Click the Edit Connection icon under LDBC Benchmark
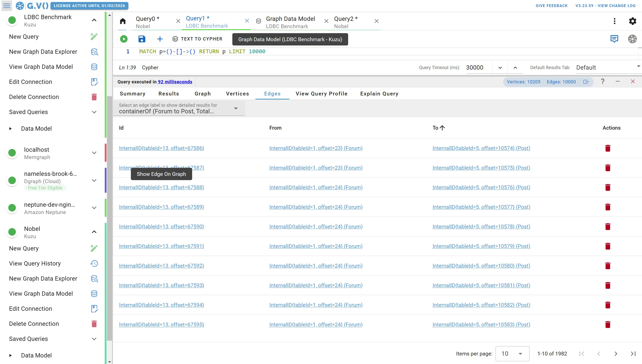 click(x=94, y=82)
